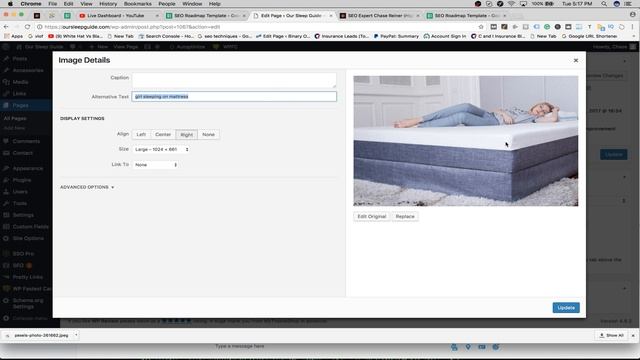The width and height of the screenshot is (640, 360).
Task: Open Users in the WordPress sidebar
Action: click(20, 192)
